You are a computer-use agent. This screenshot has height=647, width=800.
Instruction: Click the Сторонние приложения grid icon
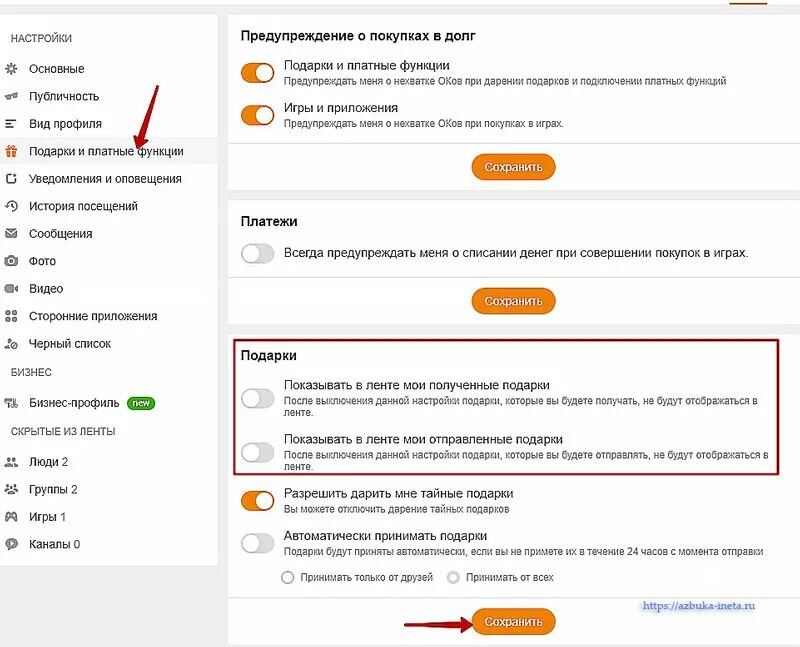pyautogui.click(x=12, y=316)
